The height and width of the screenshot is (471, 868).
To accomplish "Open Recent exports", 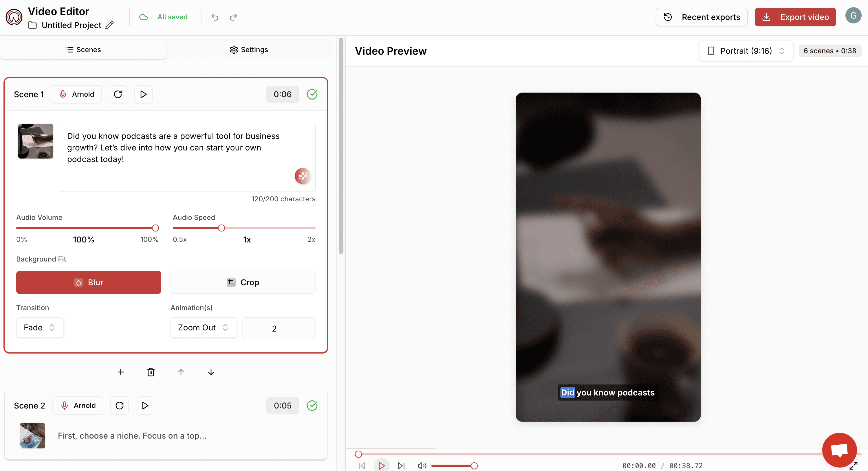I will tap(702, 17).
